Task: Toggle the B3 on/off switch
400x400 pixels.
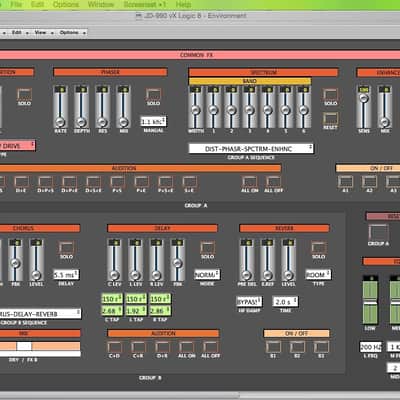Action: (x=321, y=347)
